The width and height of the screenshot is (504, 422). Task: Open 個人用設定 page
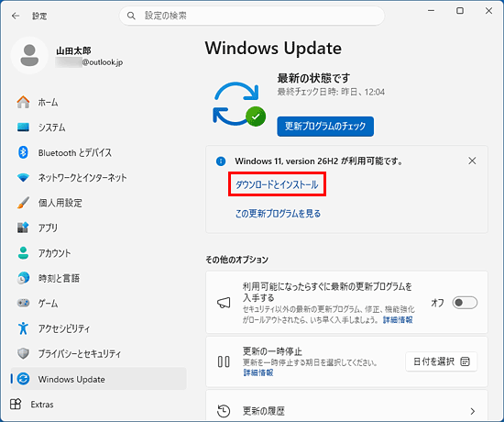(98, 203)
